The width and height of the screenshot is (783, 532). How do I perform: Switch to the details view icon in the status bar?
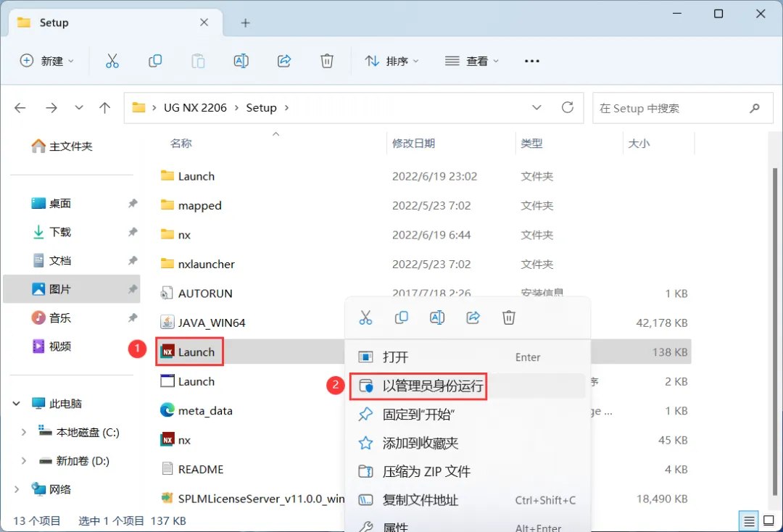(x=748, y=522)
